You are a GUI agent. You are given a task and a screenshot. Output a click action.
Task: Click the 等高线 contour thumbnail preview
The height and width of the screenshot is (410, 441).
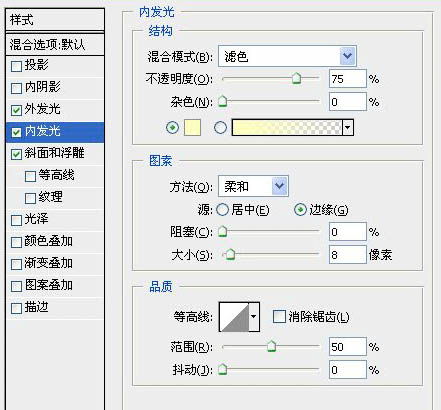click(x=234, y=317)
